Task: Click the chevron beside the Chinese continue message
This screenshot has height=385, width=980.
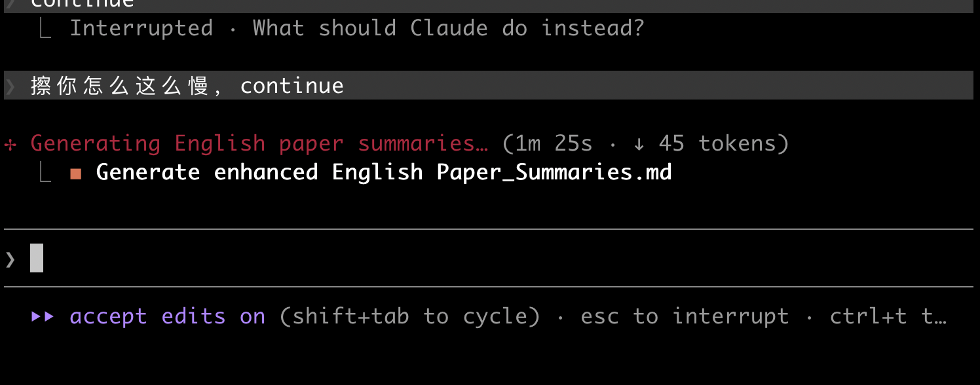Action: (10, 86)
